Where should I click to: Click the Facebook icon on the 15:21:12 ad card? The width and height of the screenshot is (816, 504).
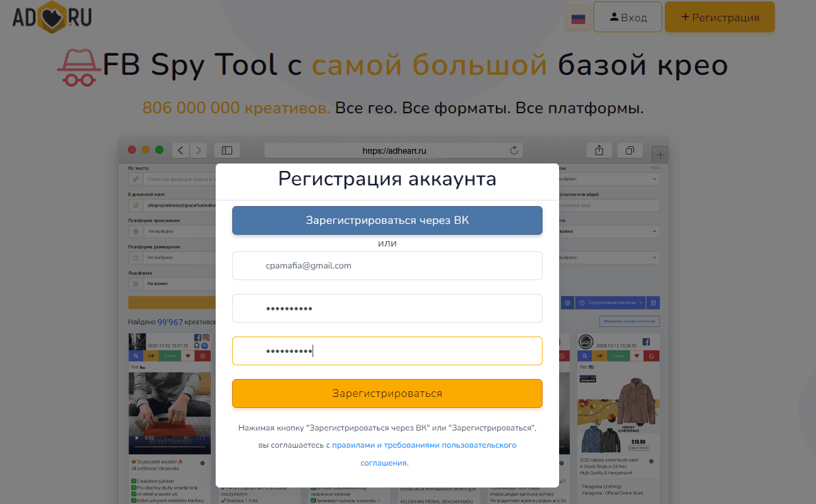pos(198,338)
